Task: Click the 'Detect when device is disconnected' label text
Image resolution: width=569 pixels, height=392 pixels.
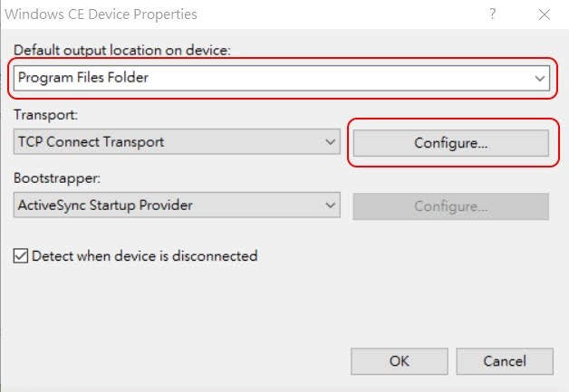Action: (x=145, y=256)
